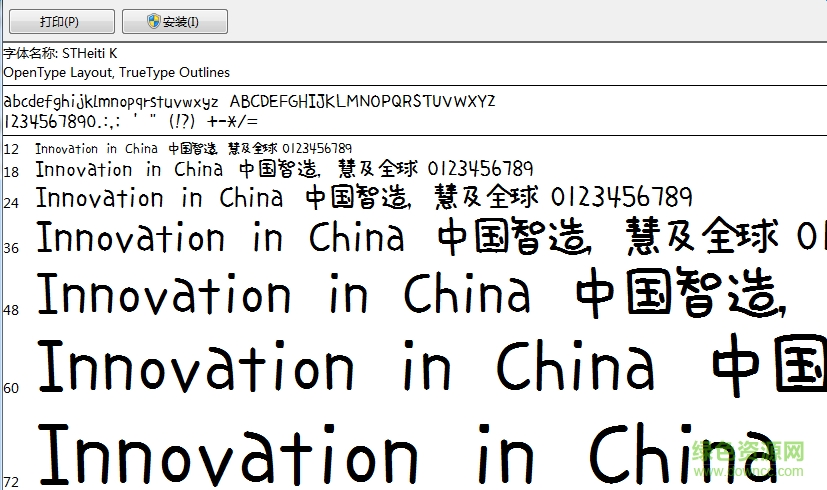Click 'OpenType Layout, TrueType Outlines' text

click(117, 72)
